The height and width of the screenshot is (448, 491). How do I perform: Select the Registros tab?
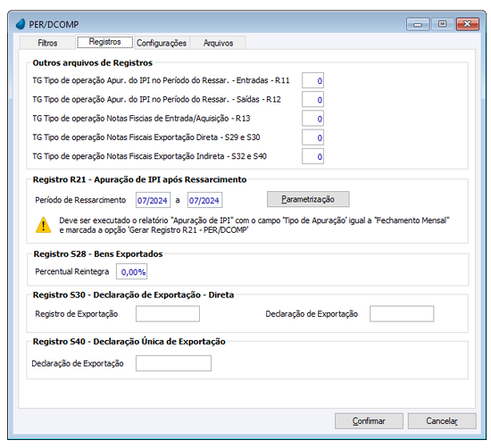point(105,42)
